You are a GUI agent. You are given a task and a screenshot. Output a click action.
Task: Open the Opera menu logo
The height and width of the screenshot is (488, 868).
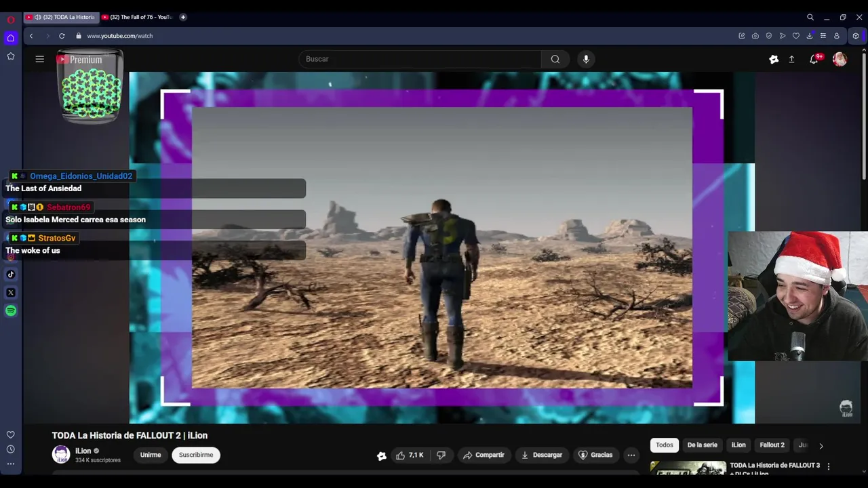[x=11, y=20]
